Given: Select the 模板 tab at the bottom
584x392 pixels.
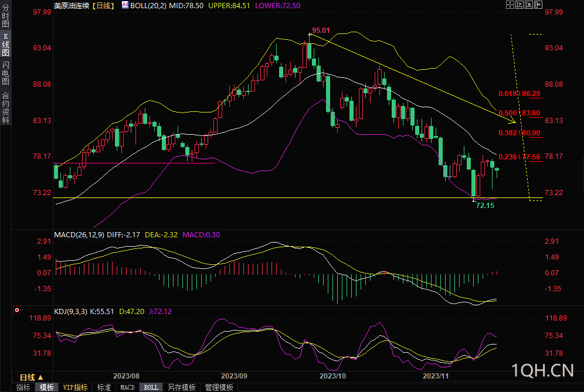Looking at the screenshot, I should coord(46,387).
